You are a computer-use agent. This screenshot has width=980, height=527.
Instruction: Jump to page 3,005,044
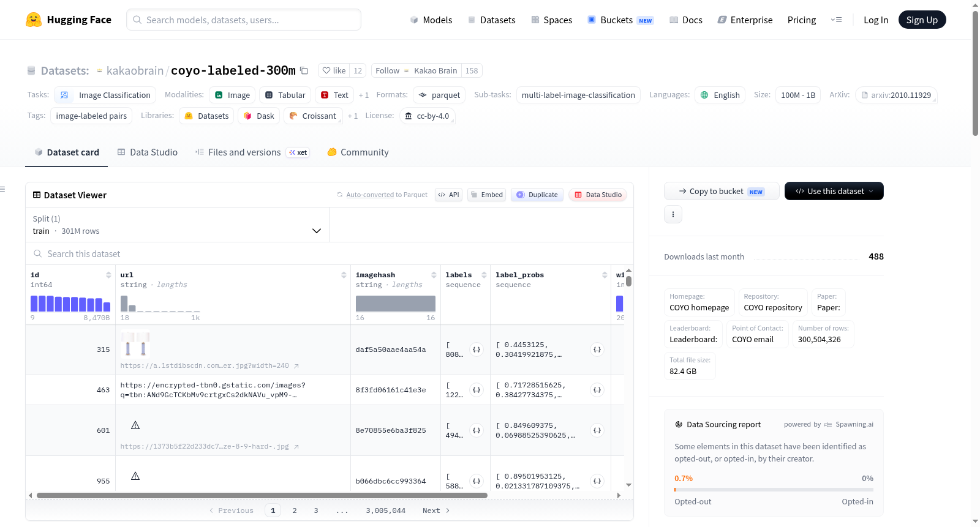[386, 510]
